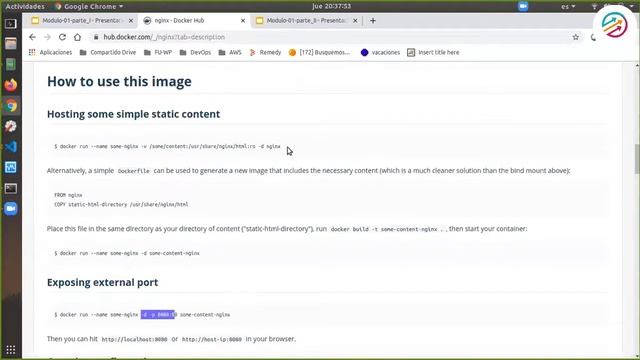Click 'Hosting some simple static content' heading

tap(133, 114)
